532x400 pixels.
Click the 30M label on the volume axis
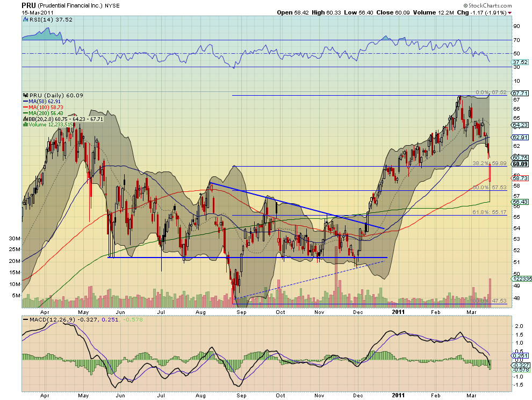coord(15,238)
